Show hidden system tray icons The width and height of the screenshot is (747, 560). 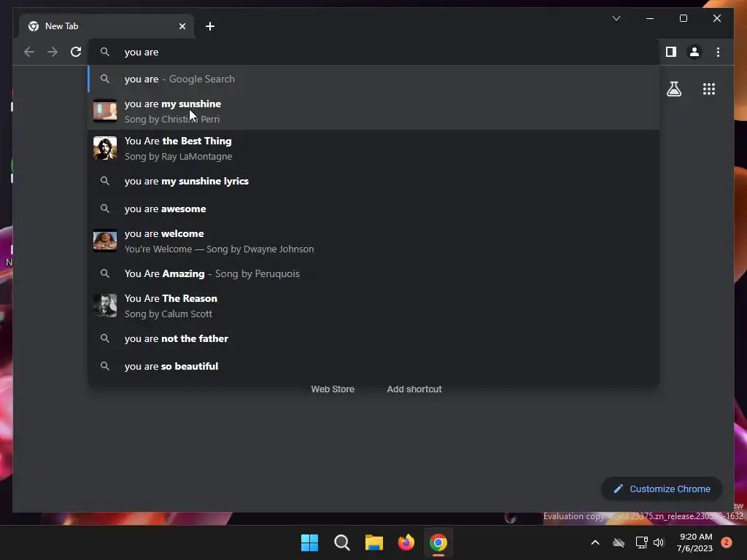pyautogui.click(x=595, y=542)
